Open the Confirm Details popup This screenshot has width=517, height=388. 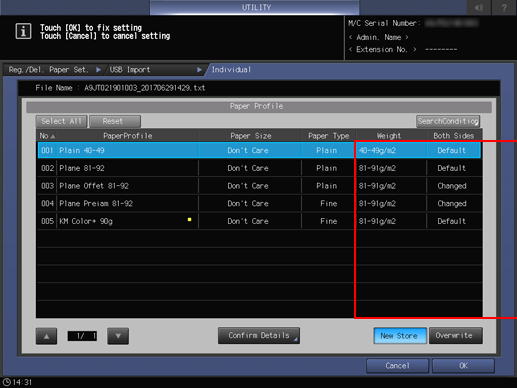259,335
